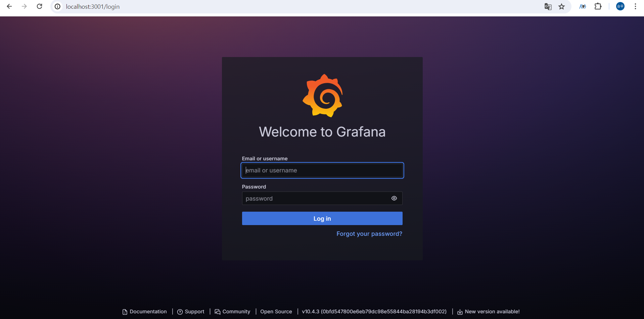Click the v10.4.3 version link
This screenshot has height=319, width=644.
click(x=374, y=312)
